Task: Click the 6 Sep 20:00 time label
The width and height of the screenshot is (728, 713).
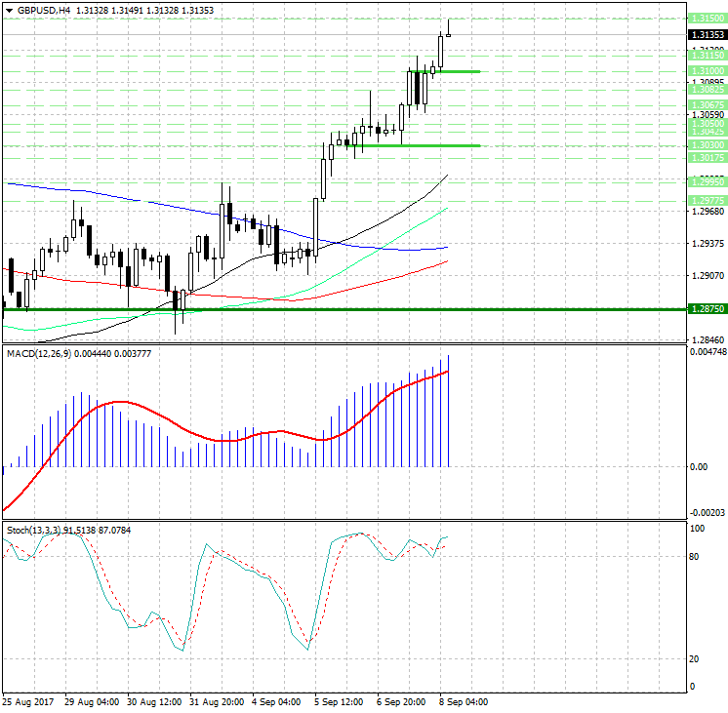Action: pos(401,702)
